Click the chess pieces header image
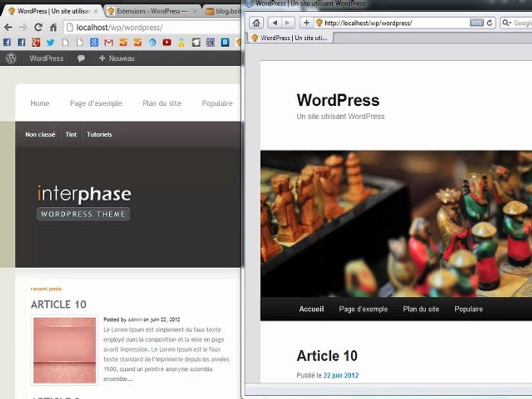 (x=396, y=224)
